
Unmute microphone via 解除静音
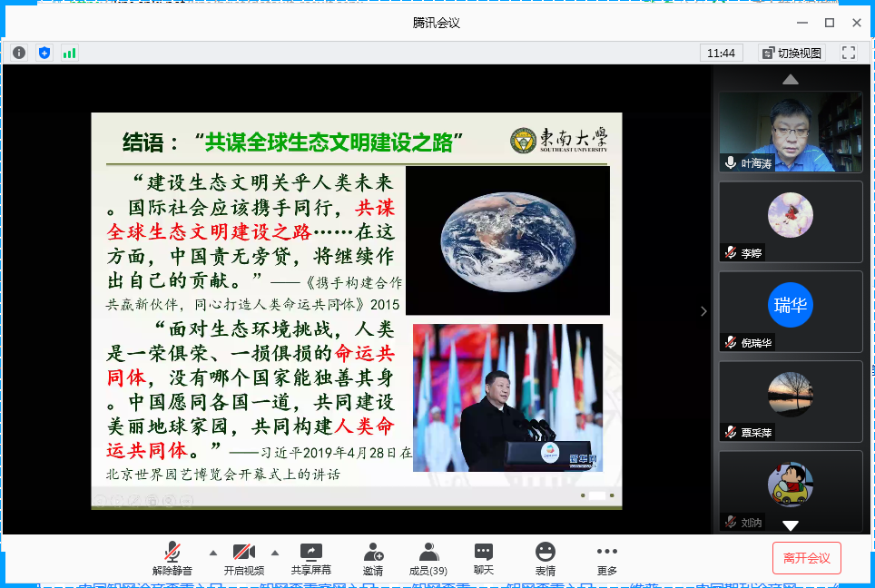click(x=172, y=558)
